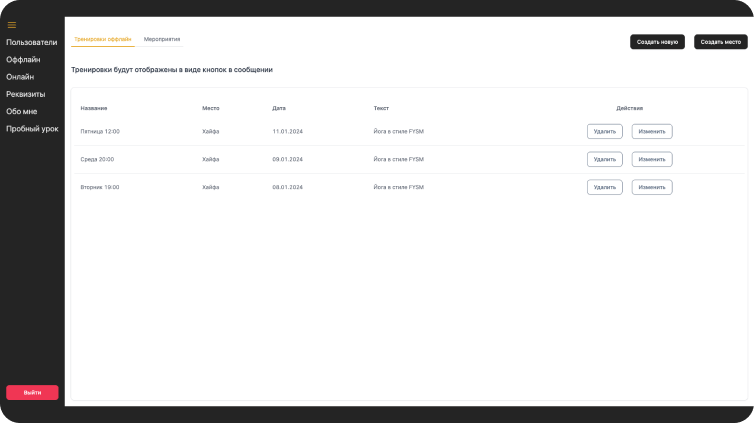
Task: Click the Создать место button
Action: [720, 42]
